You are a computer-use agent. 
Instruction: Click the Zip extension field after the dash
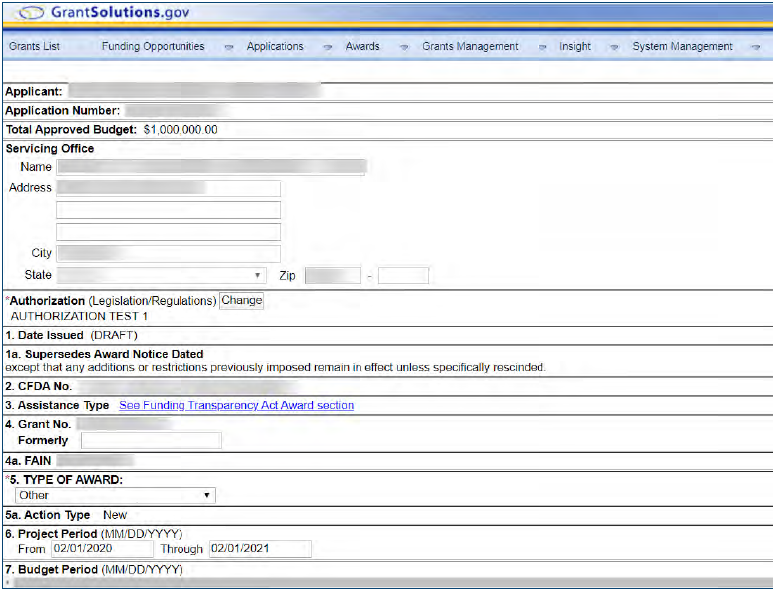pos(403,275)
